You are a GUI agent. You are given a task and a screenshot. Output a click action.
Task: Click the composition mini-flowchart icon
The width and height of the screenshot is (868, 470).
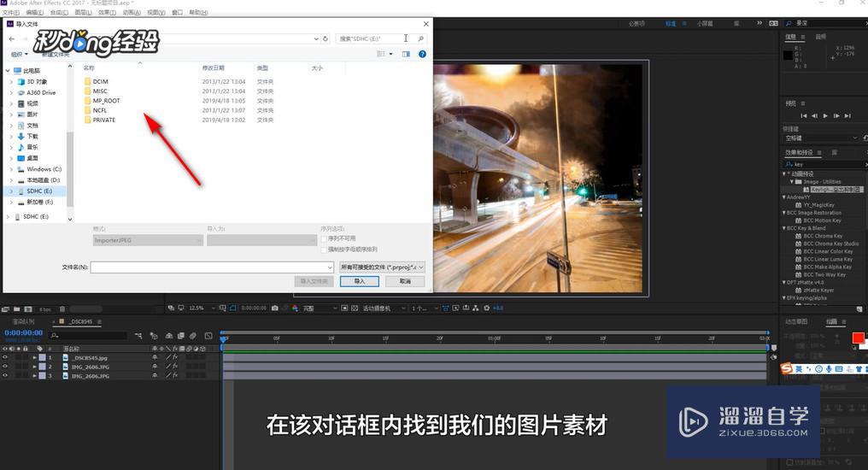138,336
